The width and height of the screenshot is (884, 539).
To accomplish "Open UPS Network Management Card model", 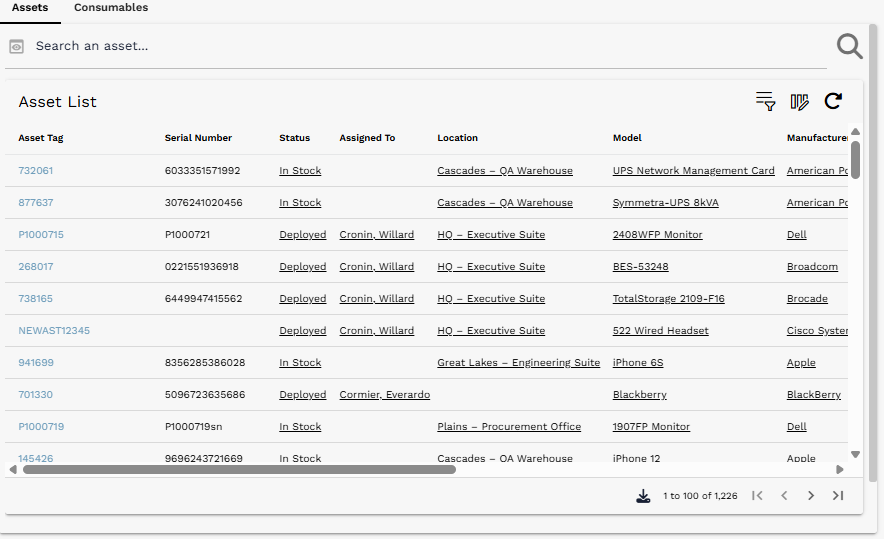I will coord(693,171).
